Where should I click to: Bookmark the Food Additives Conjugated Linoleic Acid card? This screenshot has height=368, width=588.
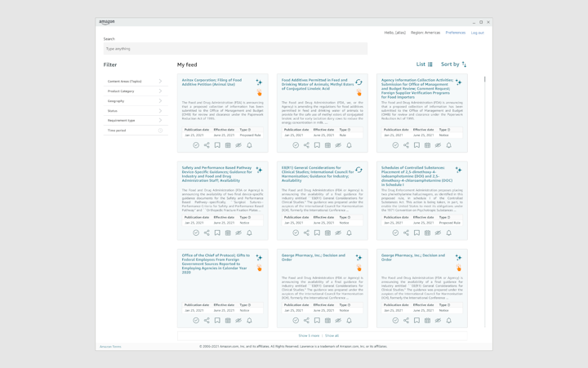317,145
